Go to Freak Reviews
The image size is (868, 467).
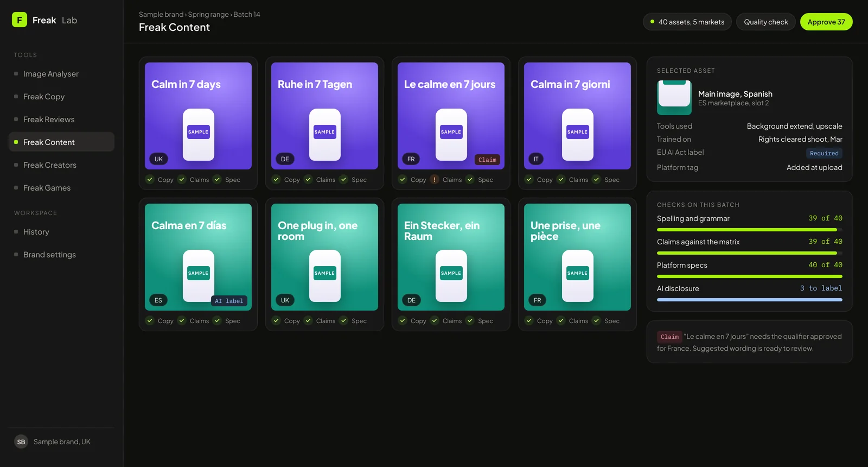(x=61, y=119)
